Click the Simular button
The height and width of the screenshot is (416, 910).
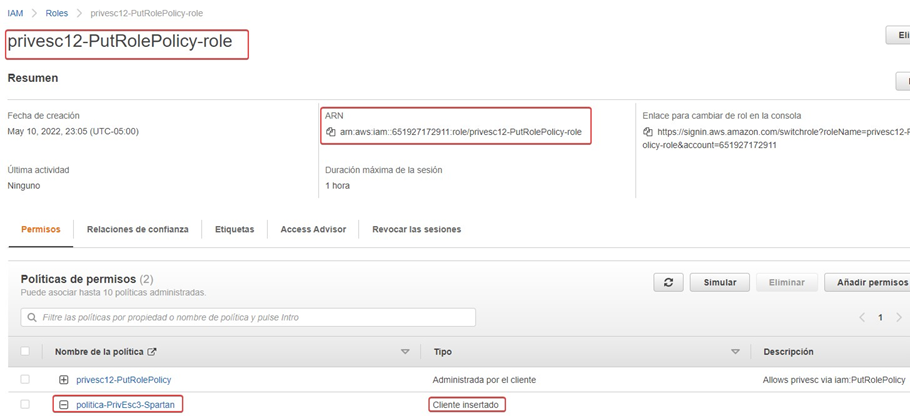coord(719,283)
